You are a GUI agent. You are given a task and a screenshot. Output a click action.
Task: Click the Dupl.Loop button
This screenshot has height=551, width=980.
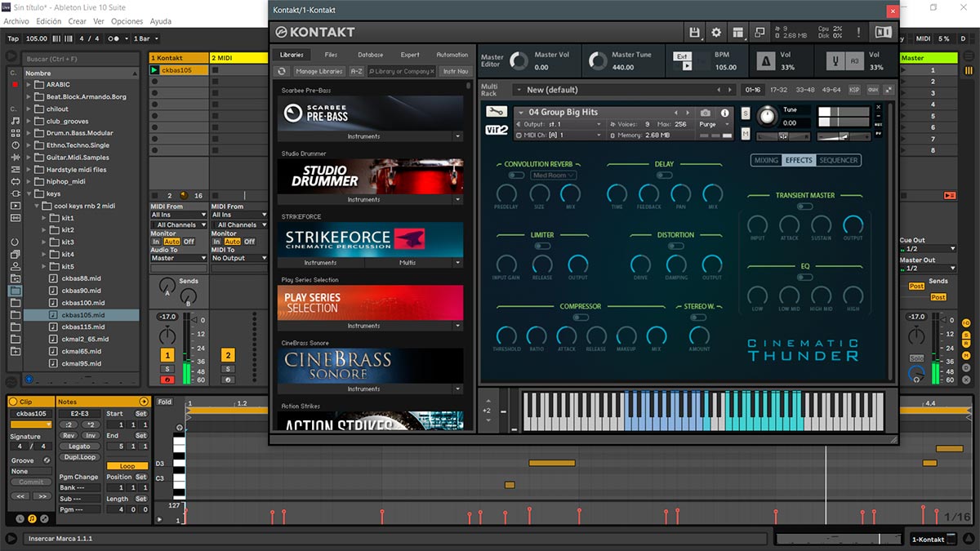(x=79, y=456)
